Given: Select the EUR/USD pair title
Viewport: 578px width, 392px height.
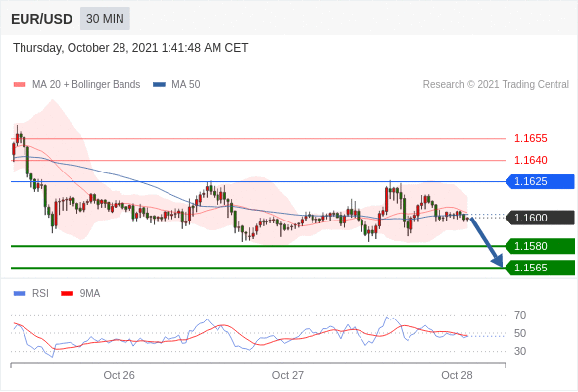Looking at the screenshot, I should [42, 19].
